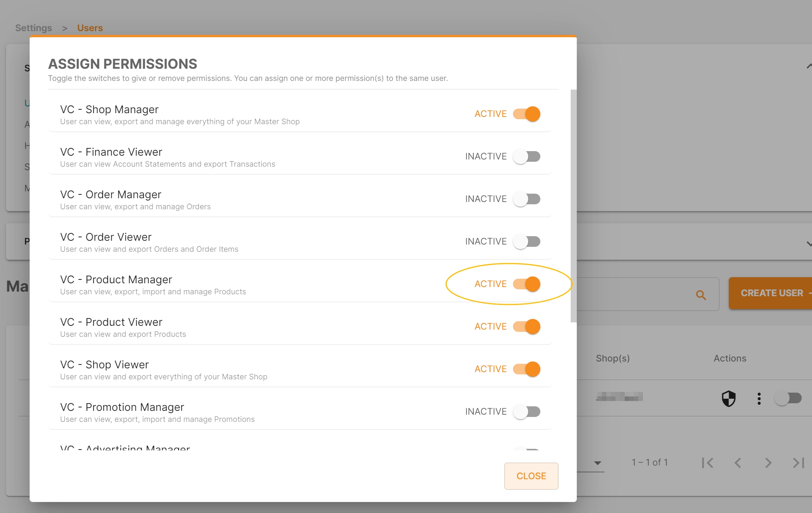The image size is (812, 513).
Task: Turn on VC - Order Manager switch
Action: click(x=527, y=199)
